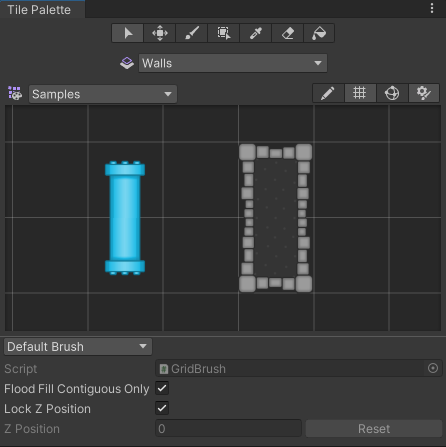Click the active tilemap layers icon
This screenshot has height=447, width=446.
[x=127, y=63]
